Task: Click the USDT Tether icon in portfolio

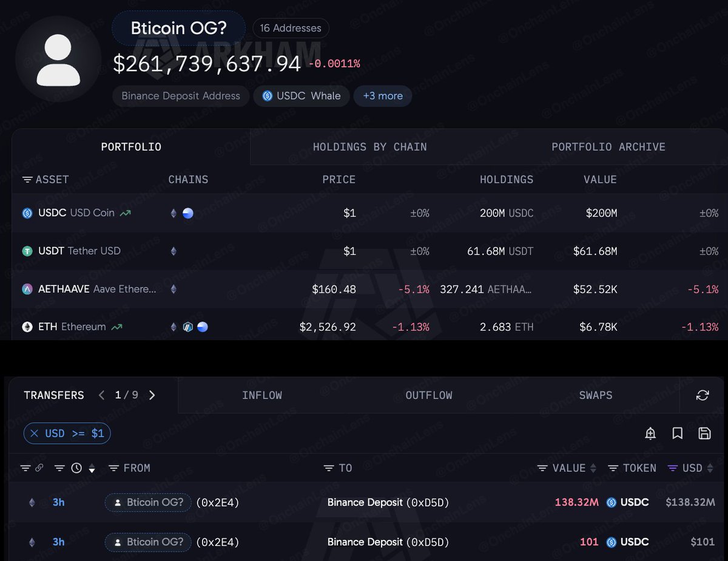Action: pyautogui.click(x=27, y=251)
